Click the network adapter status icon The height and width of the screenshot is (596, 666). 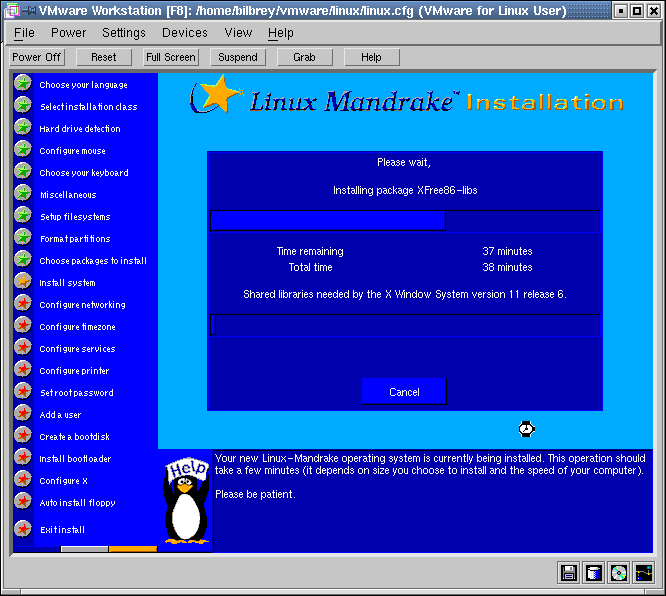point(644,573)
